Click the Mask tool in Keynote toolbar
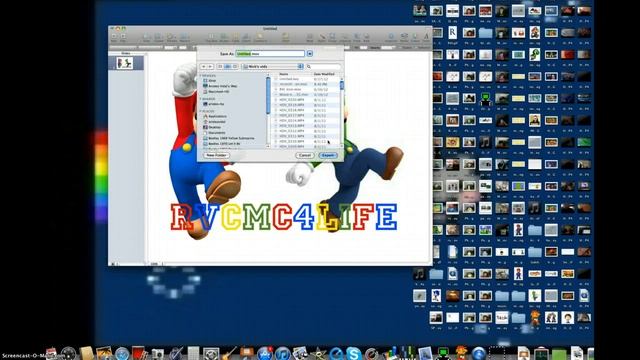640x360 pixels. 310,38
